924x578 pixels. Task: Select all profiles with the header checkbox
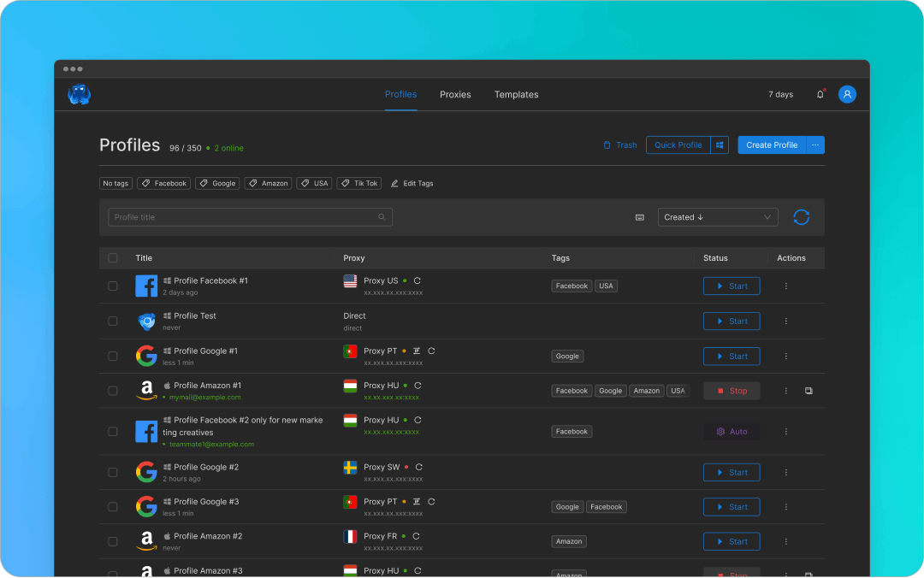click(113, 257)
